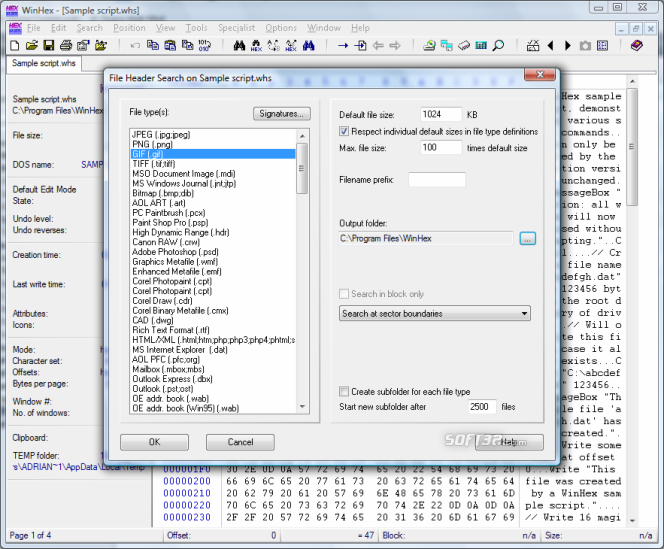
Task: Click the Default file size input field
Action: tap(441, 114)
